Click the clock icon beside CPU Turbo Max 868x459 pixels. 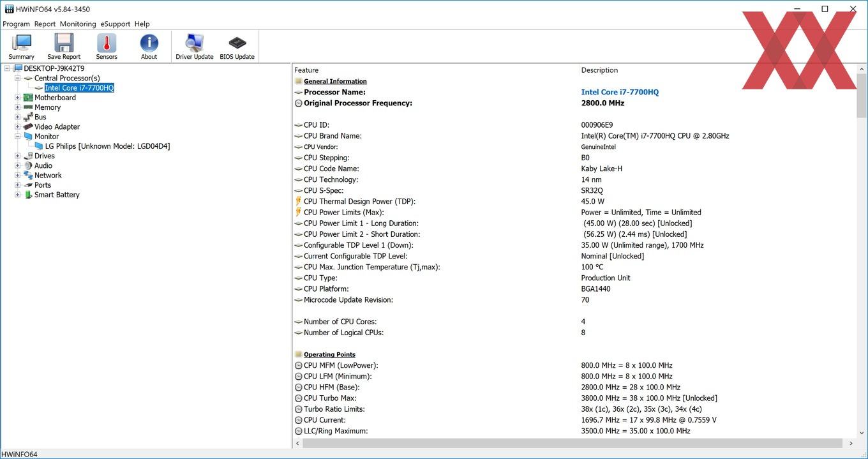coord(298,398)
